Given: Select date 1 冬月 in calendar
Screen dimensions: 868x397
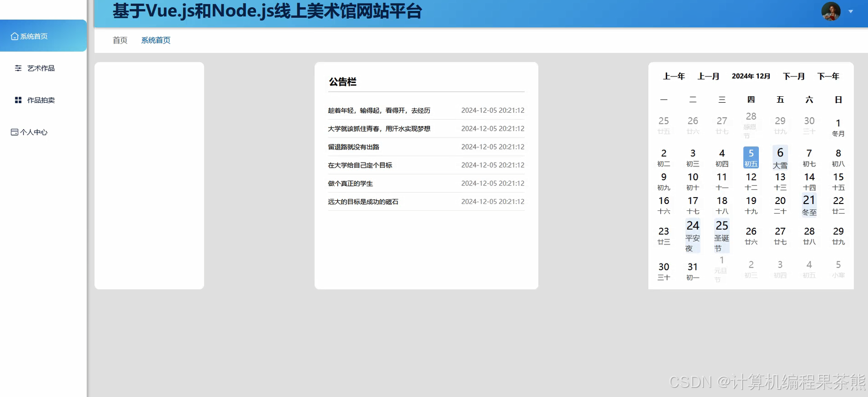Looking at the screenshot, I should [838, 127].
